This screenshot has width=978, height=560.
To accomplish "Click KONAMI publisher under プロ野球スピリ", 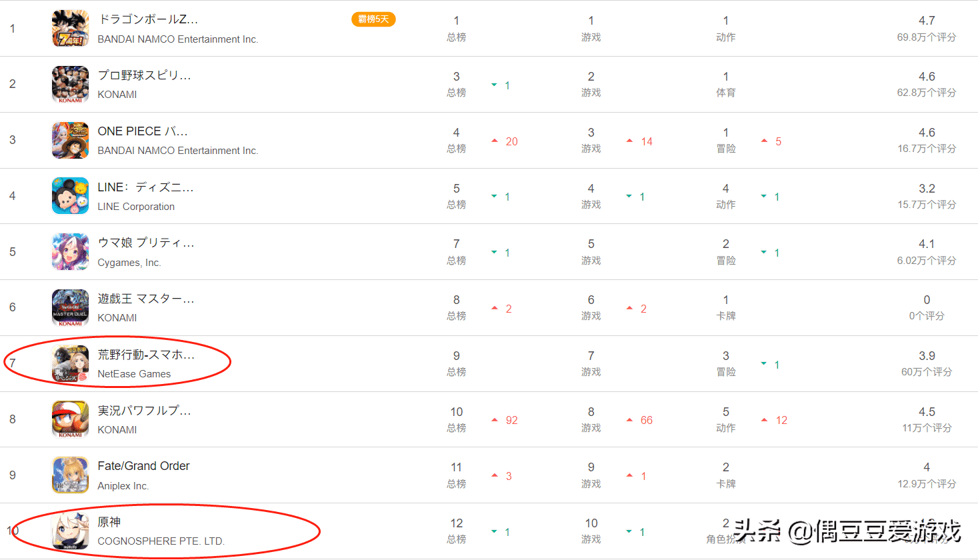I will tap(117, 95).
